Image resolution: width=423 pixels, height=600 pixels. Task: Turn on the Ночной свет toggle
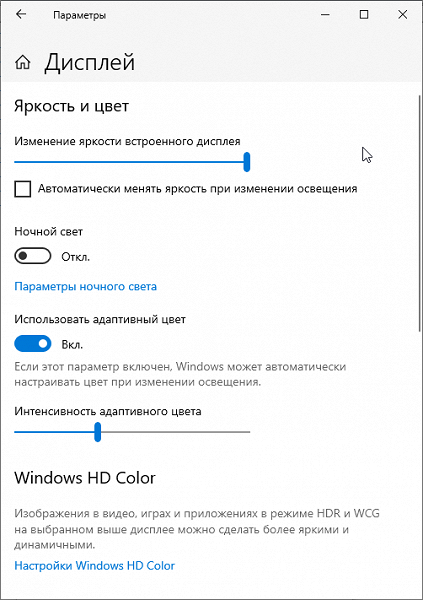[x=33, y=256]
